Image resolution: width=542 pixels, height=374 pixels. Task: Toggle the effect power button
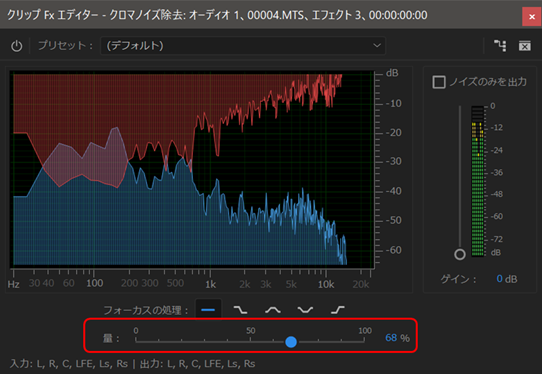(17, 46)
